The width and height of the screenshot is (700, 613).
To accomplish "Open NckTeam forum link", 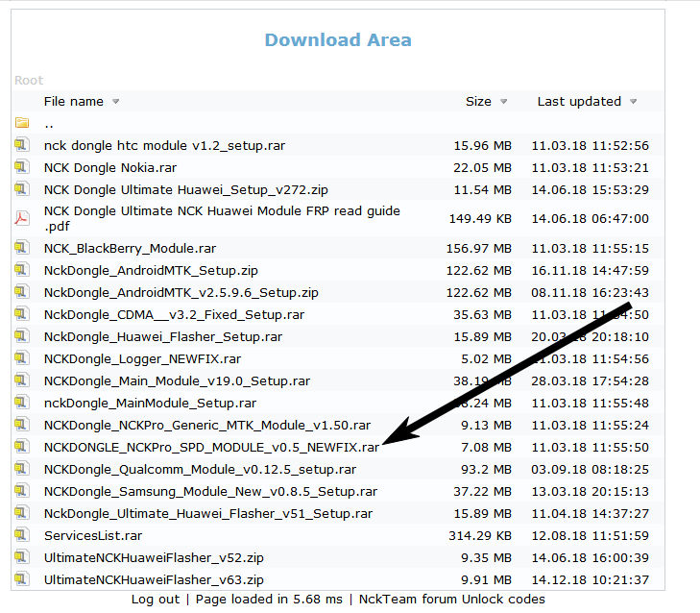I will click(408, 600).
